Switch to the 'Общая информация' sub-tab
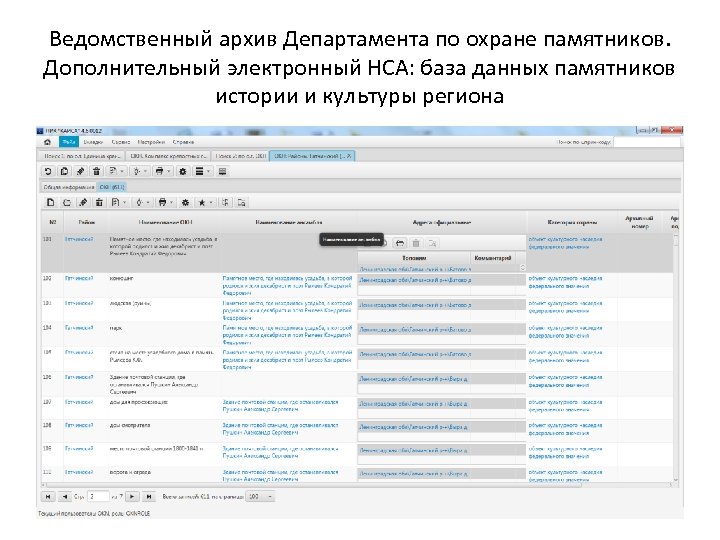The width and height of the screenshot is (720, 540). pyautogui.click(x=68, y=187)
